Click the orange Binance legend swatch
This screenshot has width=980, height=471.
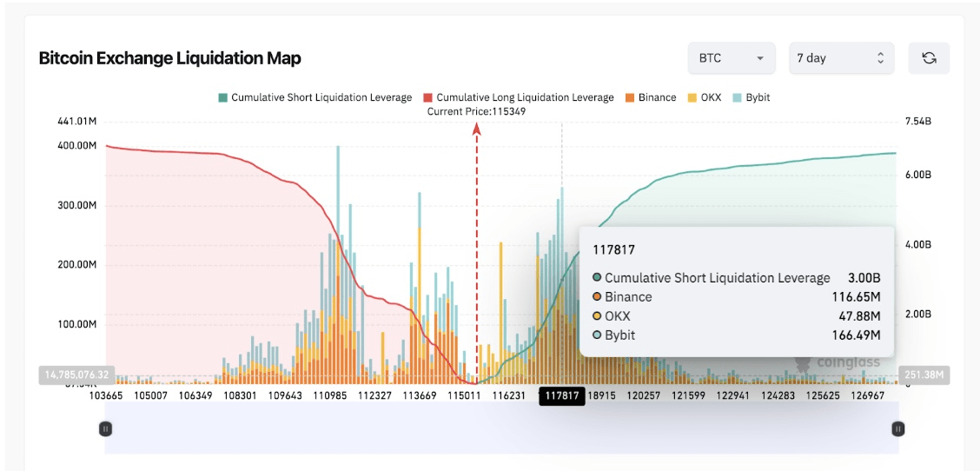(629, 97)
